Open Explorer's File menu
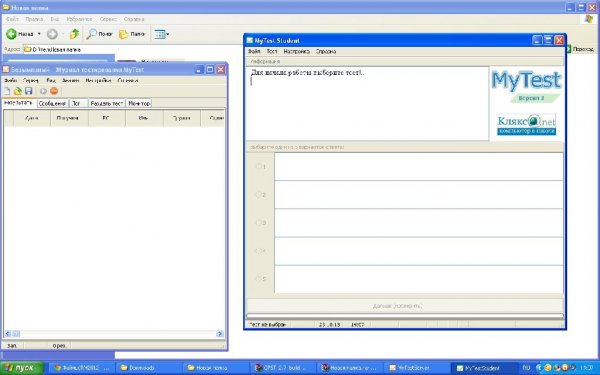The width and height of the screenshot is (600, 375). tap(12, 19)
